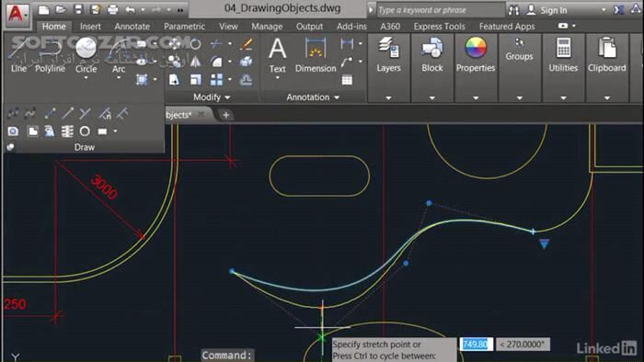Pin the expanded Draw panel
The width and height of the screenshot is (644, 362).
pos(10,147)
